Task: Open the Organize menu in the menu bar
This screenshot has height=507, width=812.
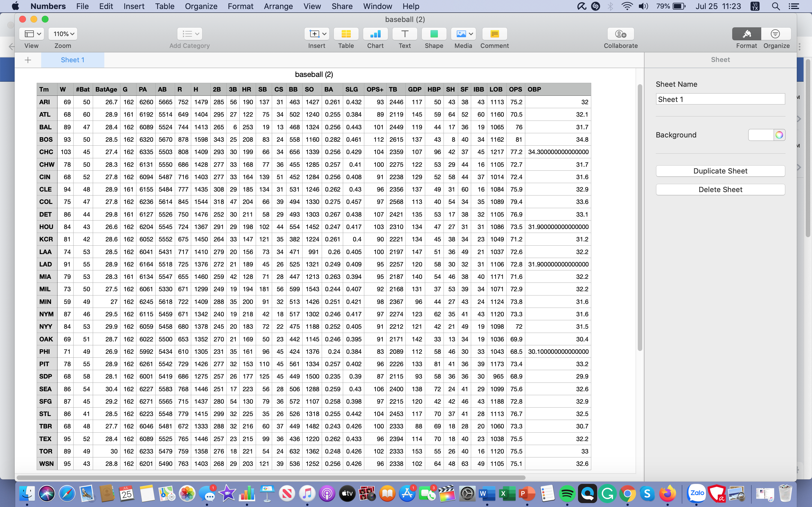Action: (201, 6)
